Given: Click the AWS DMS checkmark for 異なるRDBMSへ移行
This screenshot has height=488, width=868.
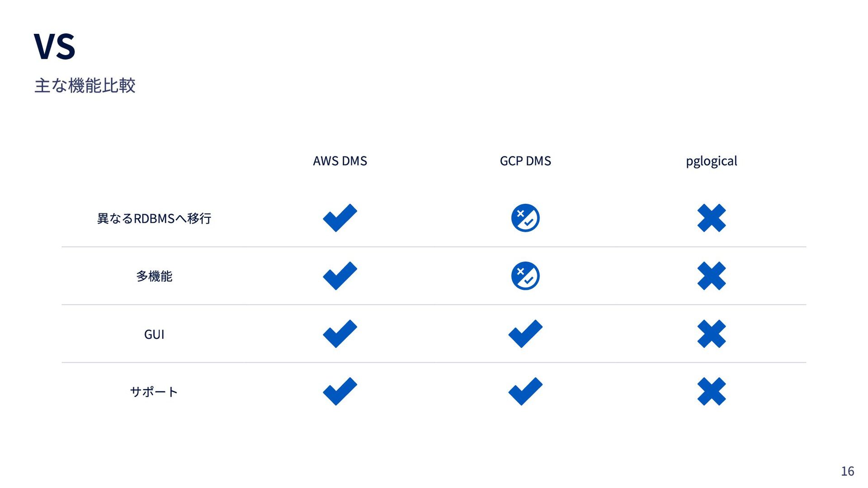Looking at the screenshot, I should [340, 218].
